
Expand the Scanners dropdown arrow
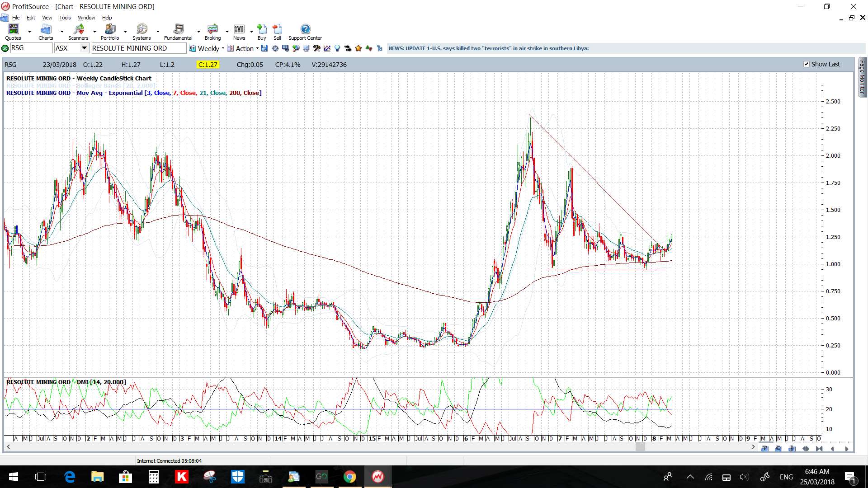click(x=94, y=32)
